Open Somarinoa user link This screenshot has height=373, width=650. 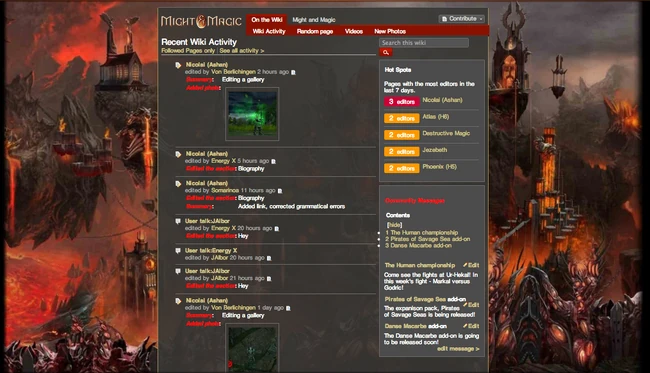[225, 190]
